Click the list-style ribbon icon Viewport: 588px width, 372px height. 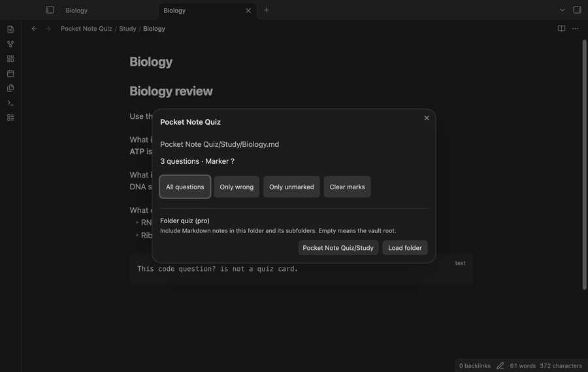tap(10, 117)
